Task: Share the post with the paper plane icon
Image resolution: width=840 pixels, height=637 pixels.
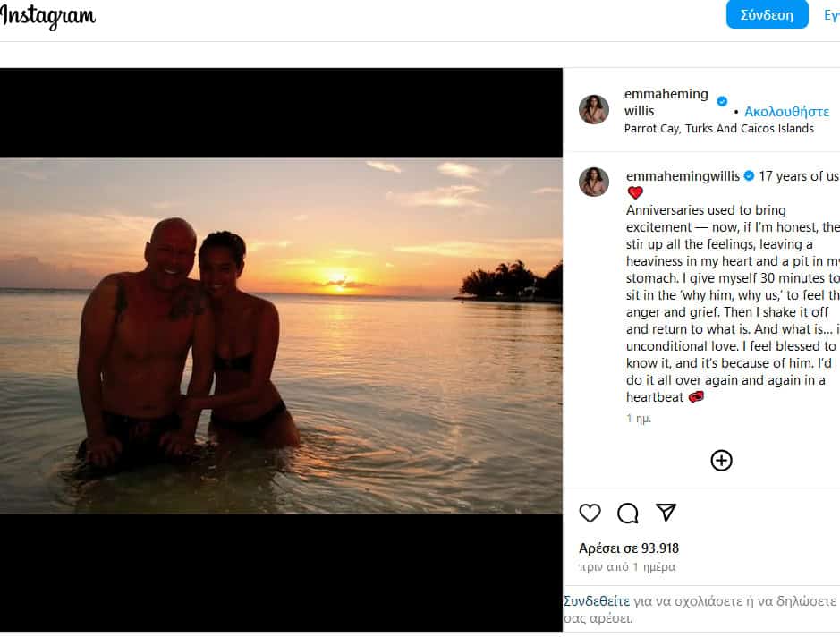Action: [666, 512]
